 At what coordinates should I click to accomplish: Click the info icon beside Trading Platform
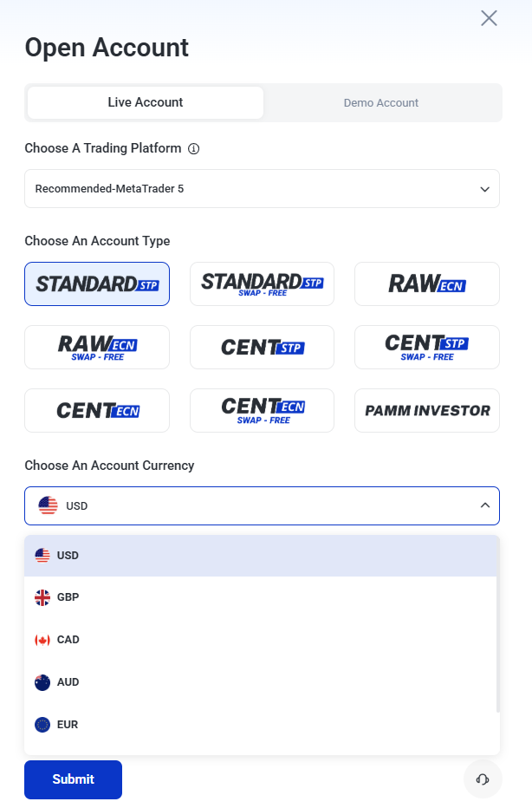tap(193, 149)
